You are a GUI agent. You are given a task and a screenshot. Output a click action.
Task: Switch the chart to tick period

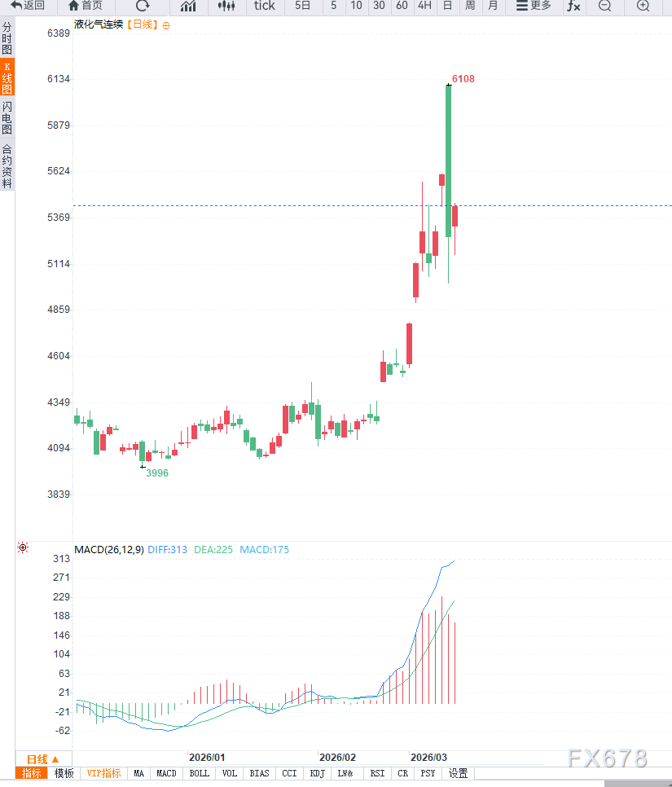click(x=265, y=6)
